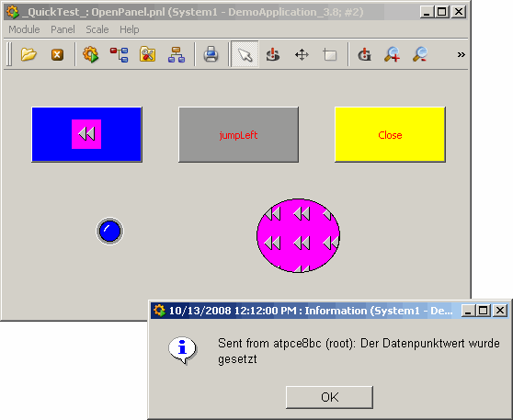513x420 pixels.
Task: Click the orange close panel icon
Action: click(x=57, y=54)
